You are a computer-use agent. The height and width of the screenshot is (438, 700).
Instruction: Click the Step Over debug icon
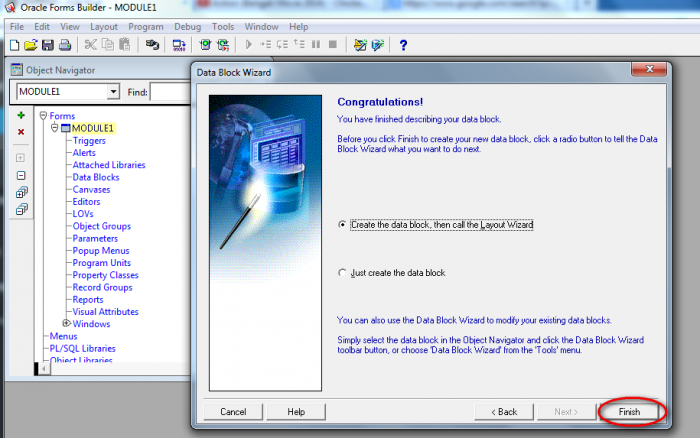(x=282, y=45)
